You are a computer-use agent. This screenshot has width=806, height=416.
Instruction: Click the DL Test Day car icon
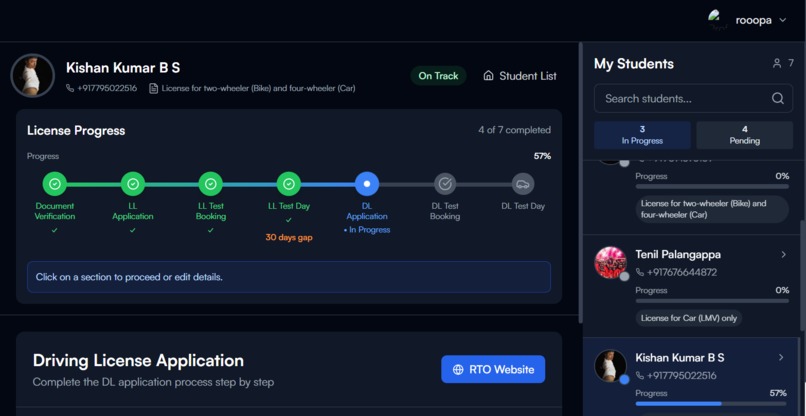click(523, 184)
